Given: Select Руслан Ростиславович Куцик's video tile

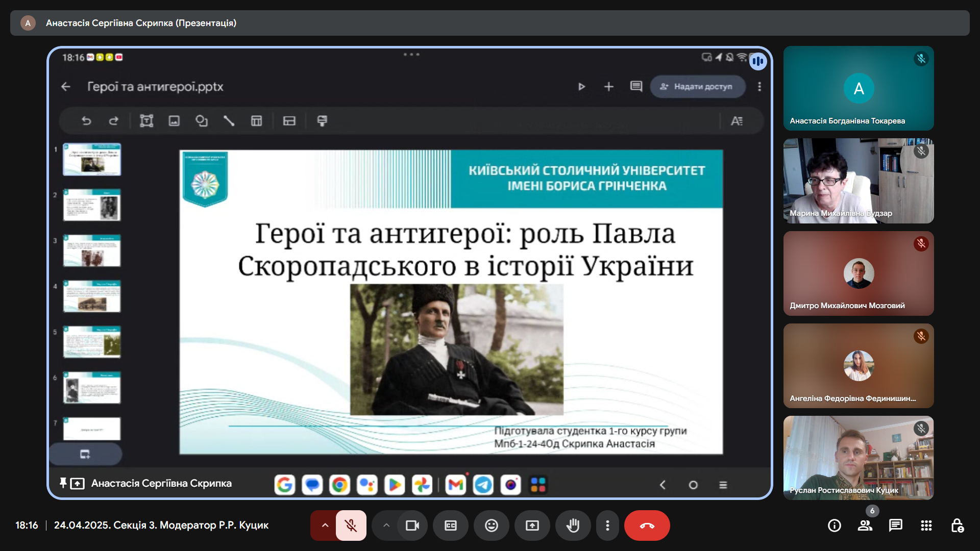Looking at the screenshot, I should pos(858,458).
